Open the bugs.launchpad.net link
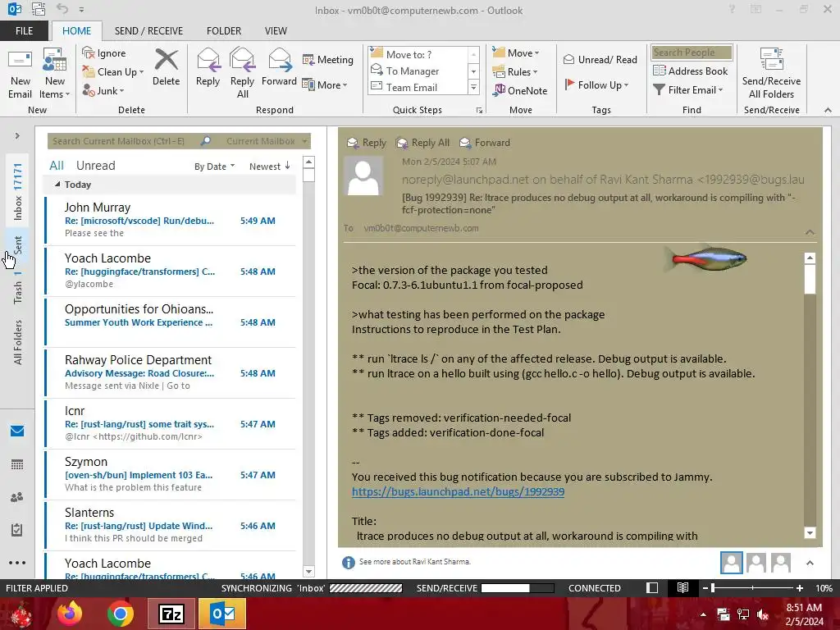This screenshot has width=840, height=630. (x=458, y=492)
